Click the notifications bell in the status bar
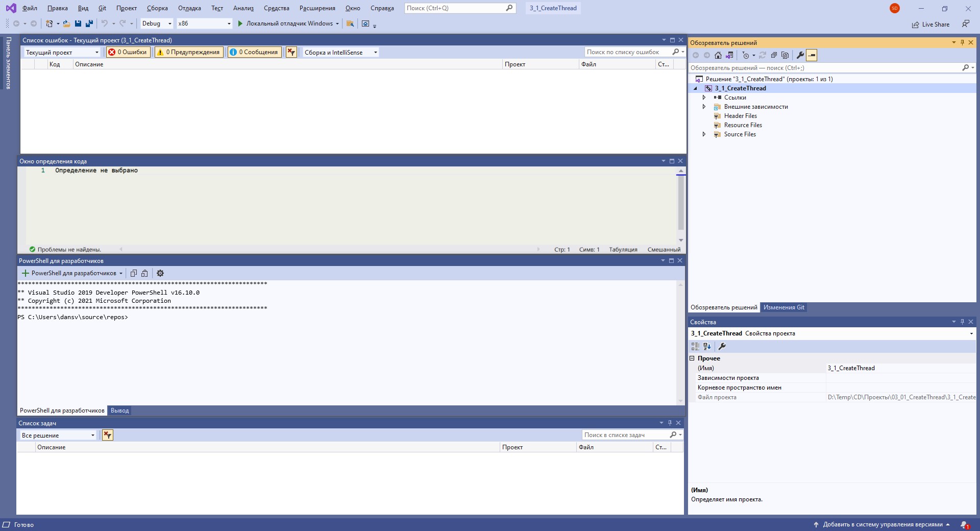 click(x=964, y=524)
